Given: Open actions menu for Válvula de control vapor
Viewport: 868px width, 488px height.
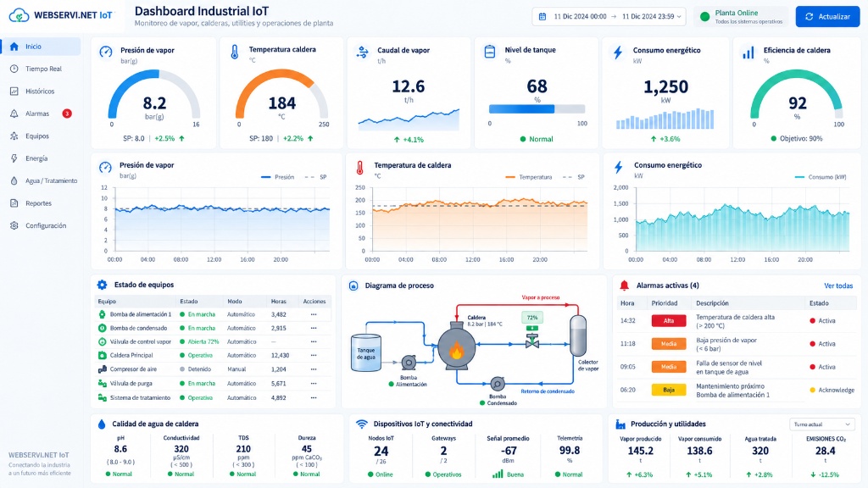Looking at the screenshot, I should 314,342.
